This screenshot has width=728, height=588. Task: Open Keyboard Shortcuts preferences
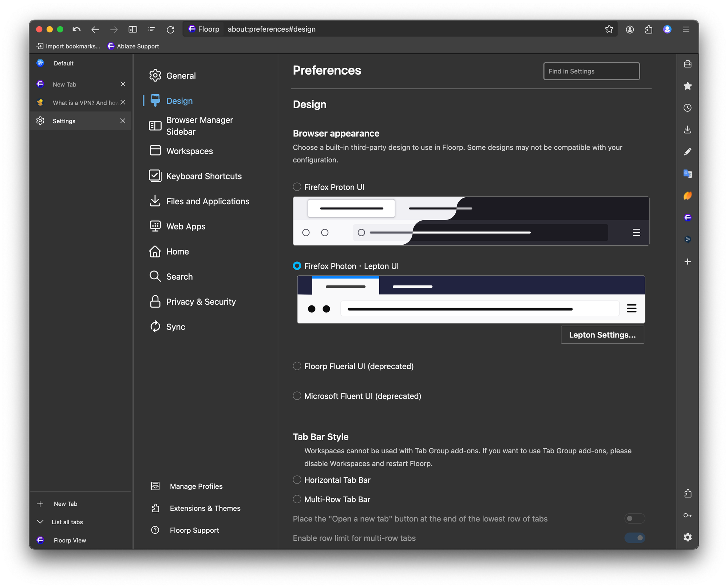point(195,176)
